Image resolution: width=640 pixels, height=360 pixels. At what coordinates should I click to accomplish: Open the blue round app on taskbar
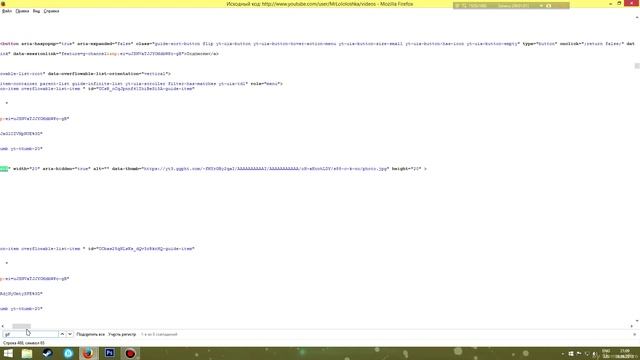(68, 353)
